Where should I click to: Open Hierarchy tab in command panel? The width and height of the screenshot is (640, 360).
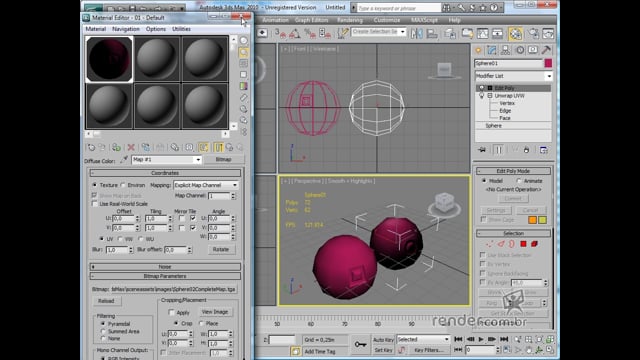(x=506, y=50)
